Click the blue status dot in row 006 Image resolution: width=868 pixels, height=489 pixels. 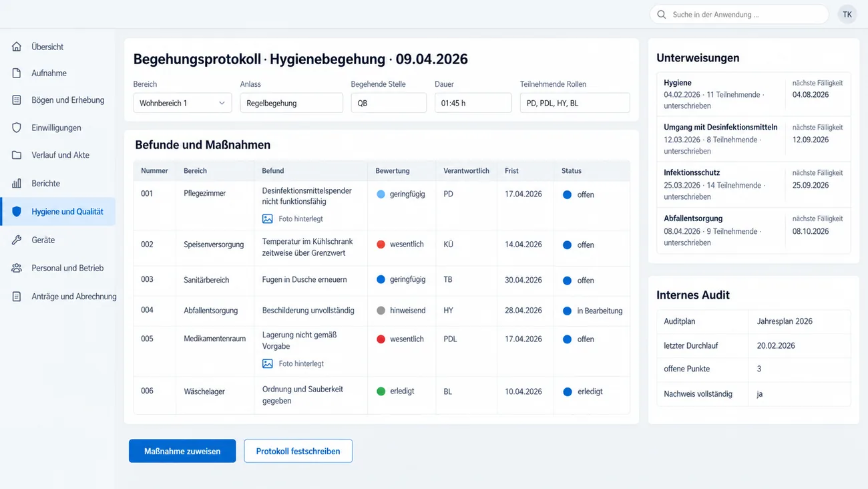click(x=567, y=391)
